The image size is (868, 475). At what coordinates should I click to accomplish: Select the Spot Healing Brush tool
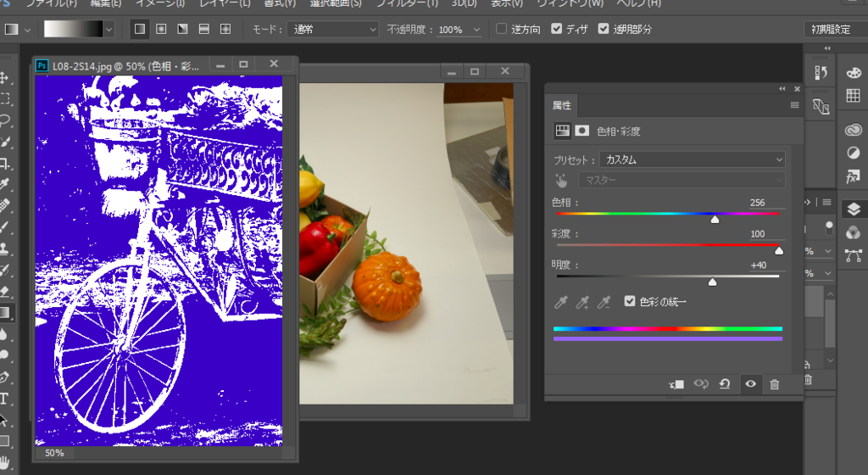[4, 206]
